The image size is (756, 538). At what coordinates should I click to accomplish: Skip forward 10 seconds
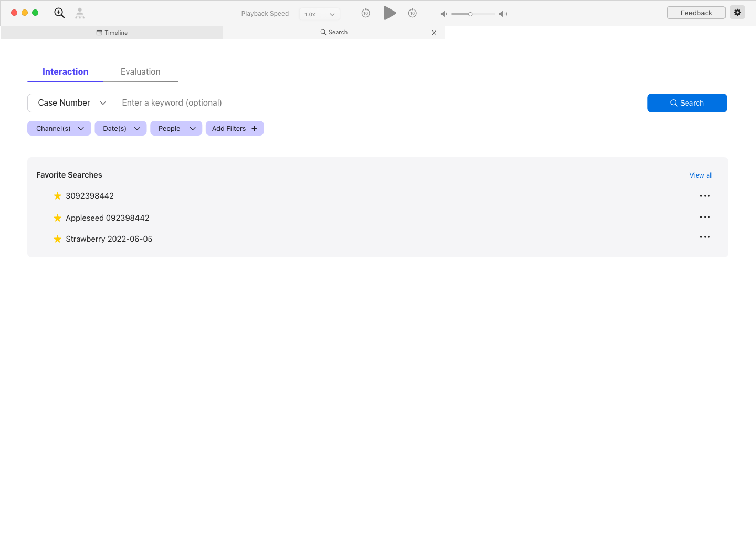pos(413,13)
